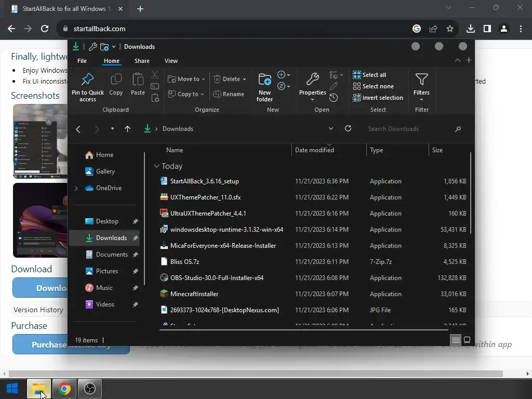Collapse the ribbon with the chevron

pyautogui.click(x=457, y=60)
